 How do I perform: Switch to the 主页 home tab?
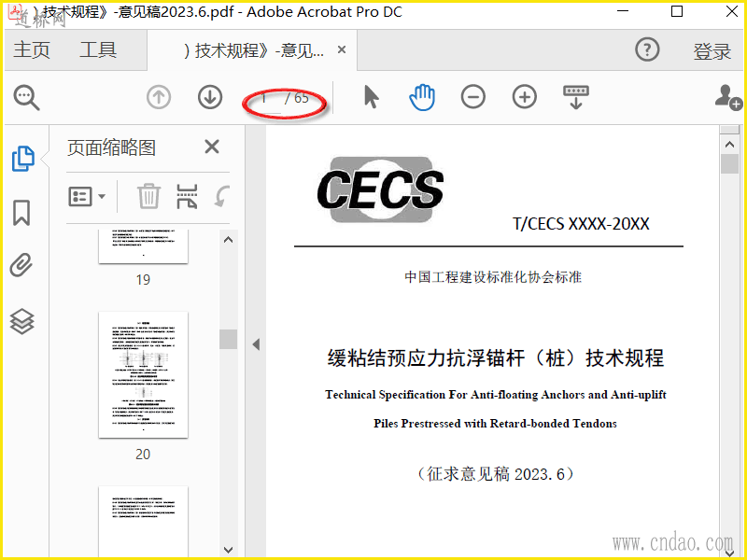point(32,50)
